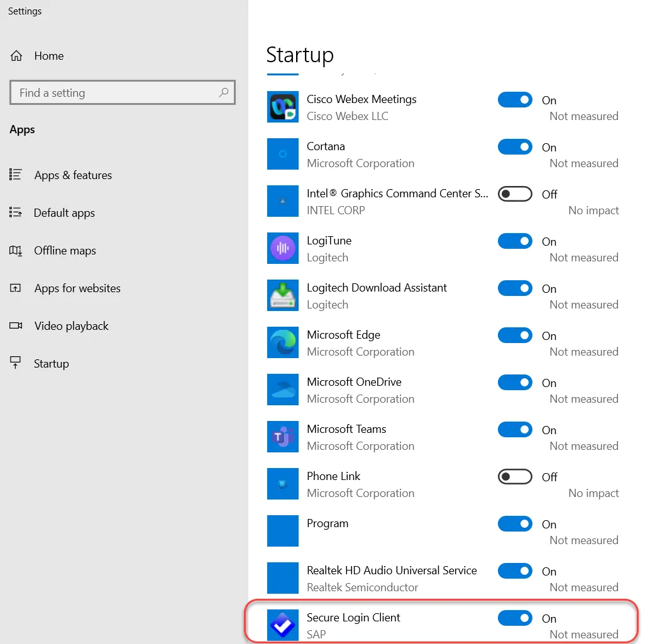Screen dimensions: 645x644
Task: Click the LogiTune app icon
Action: point(283,248)
